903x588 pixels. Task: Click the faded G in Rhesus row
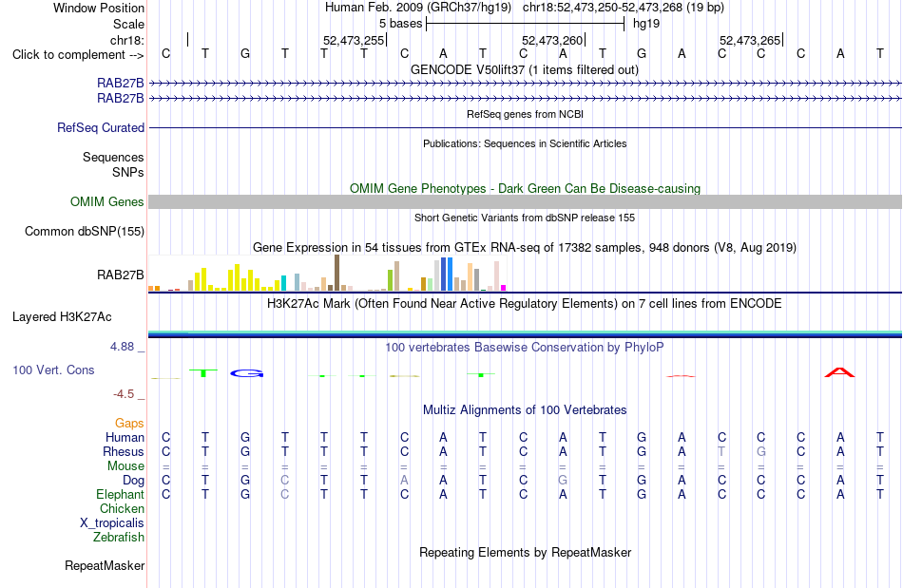coord(760,451)
